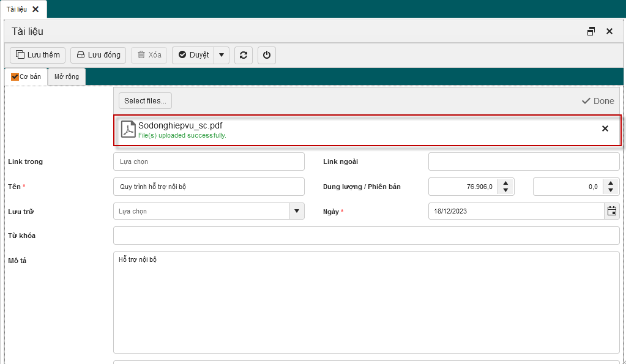
Task: Click the Done upload status
Action: pos(598,101)
